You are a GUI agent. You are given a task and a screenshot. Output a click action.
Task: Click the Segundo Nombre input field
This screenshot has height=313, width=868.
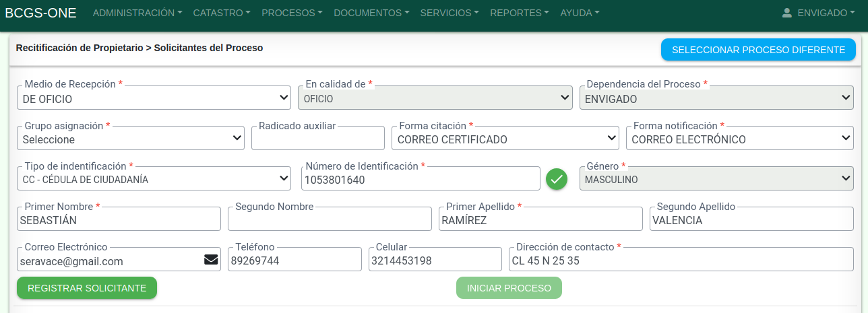[330, 220]
